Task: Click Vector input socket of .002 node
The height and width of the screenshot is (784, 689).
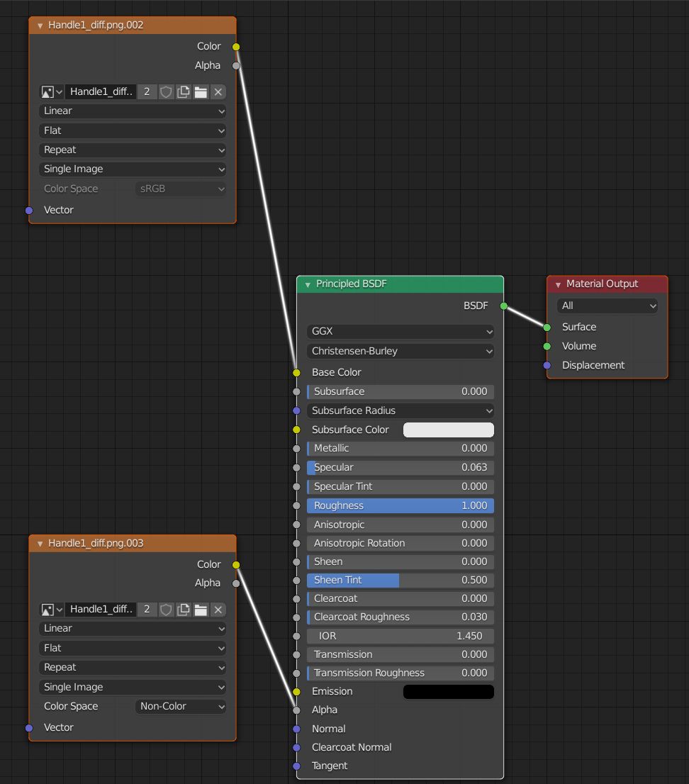Action: (x=29, y=211)
